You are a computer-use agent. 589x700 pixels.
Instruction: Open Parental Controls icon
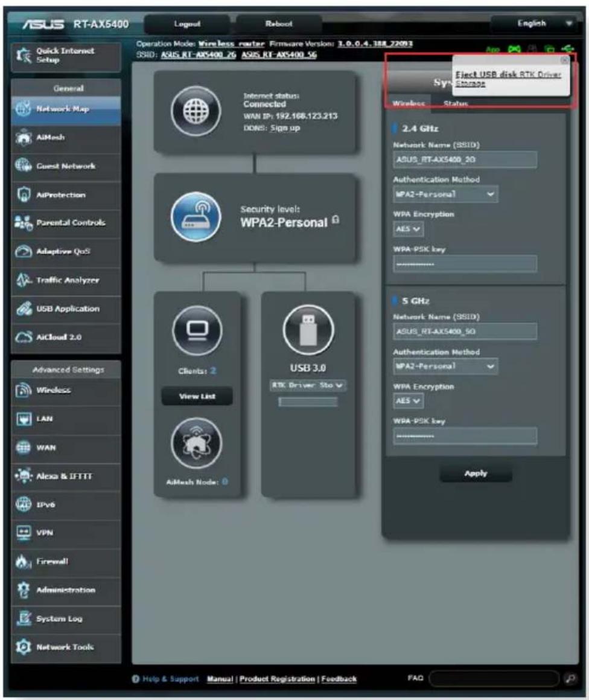(x=23, y=223)
